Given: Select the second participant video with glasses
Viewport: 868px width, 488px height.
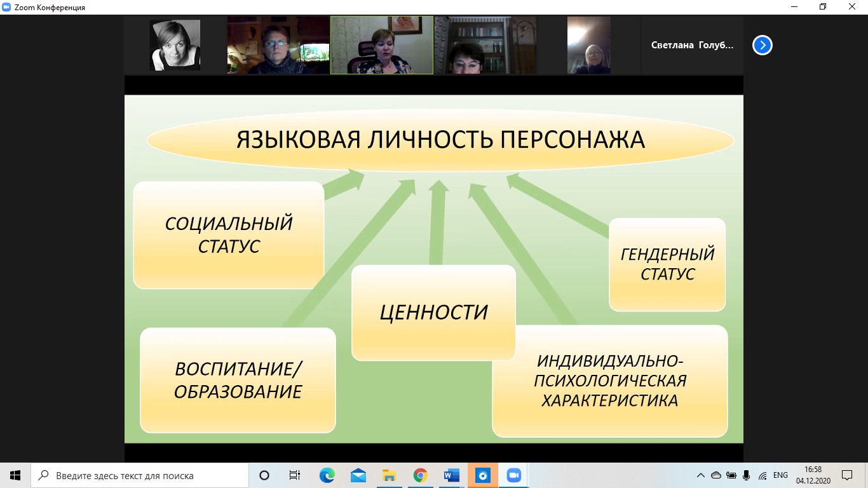Looking at the screenshot, I should pyautogui.click(x=278, y=45).
